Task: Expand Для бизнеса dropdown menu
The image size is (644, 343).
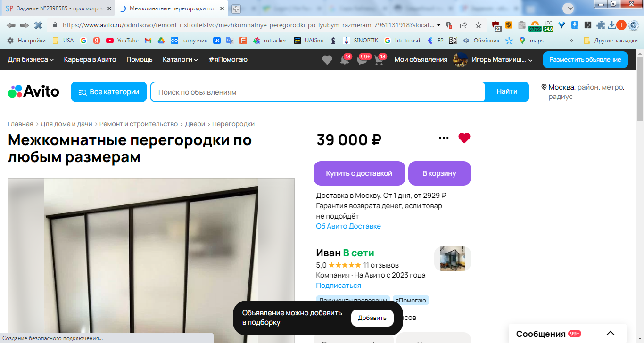Action: pyautogui.click(x=31, y=59)
